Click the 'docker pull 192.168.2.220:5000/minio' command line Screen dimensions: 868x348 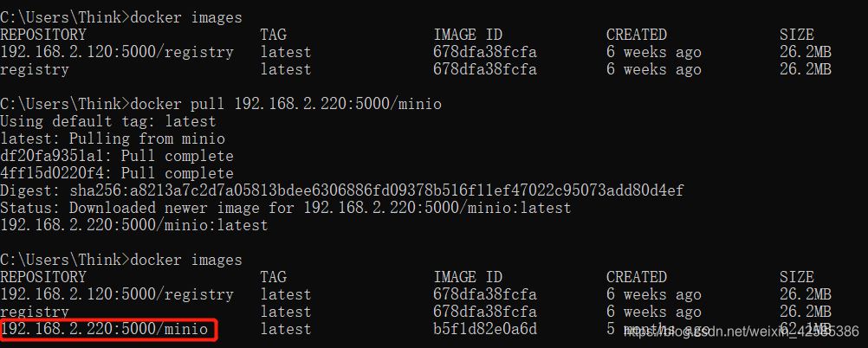[x=221, y=104]
